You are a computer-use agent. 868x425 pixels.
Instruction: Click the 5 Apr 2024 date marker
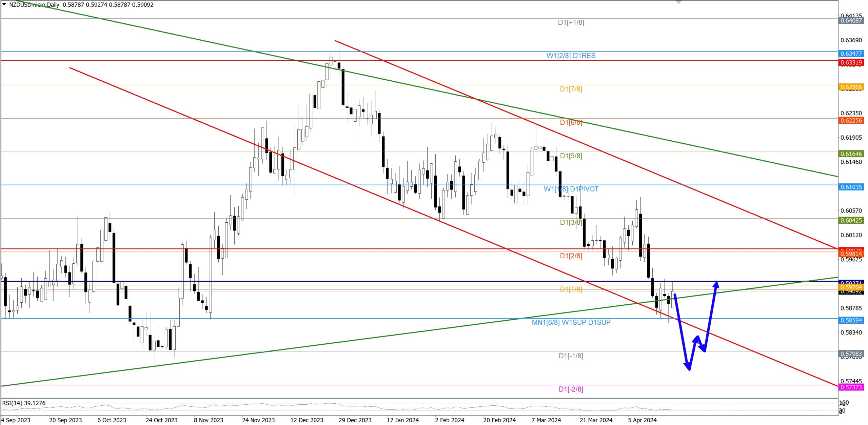coord(642,420)
